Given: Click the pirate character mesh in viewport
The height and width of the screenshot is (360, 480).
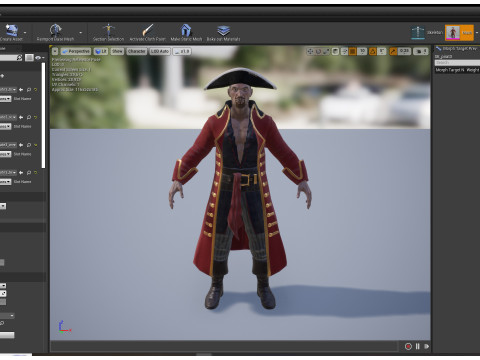Looking at the screenshot, I should point(240,188).
